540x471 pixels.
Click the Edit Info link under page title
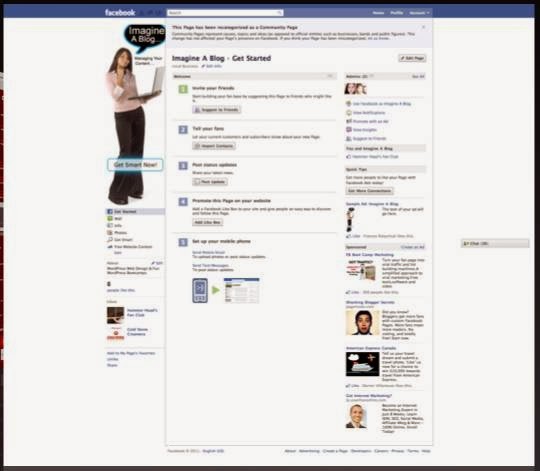click(214, 66)
